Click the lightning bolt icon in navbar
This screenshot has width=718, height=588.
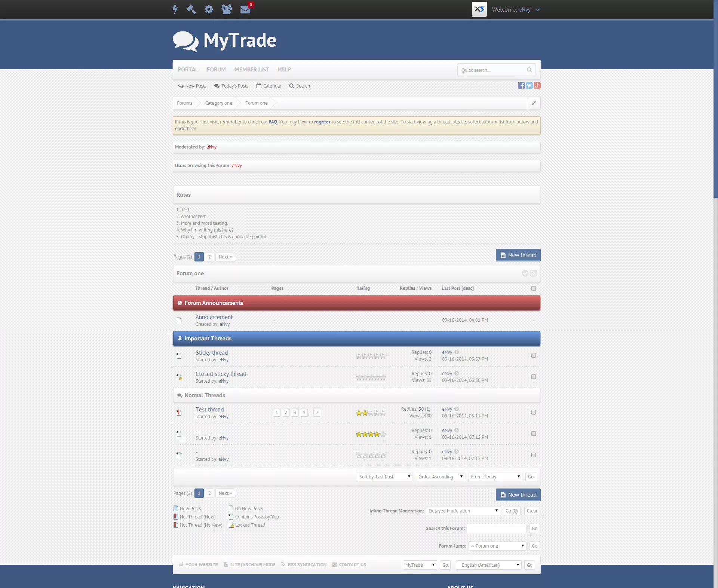tap(175, 9)
